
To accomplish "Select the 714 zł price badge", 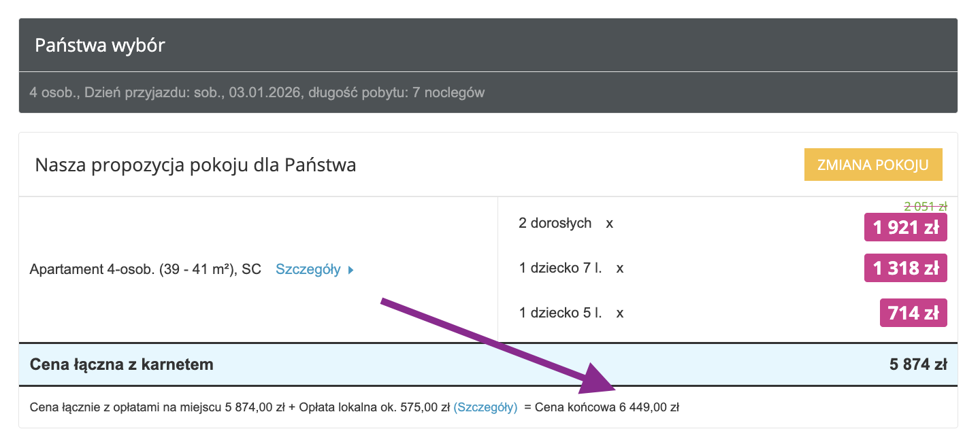I will pyautogui.click(x=913, y=313).
